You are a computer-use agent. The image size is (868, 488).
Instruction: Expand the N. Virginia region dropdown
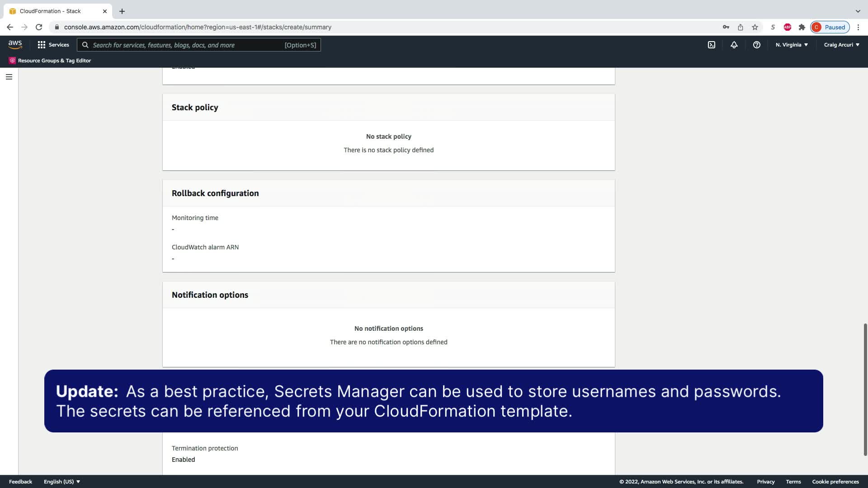[792, 45]
